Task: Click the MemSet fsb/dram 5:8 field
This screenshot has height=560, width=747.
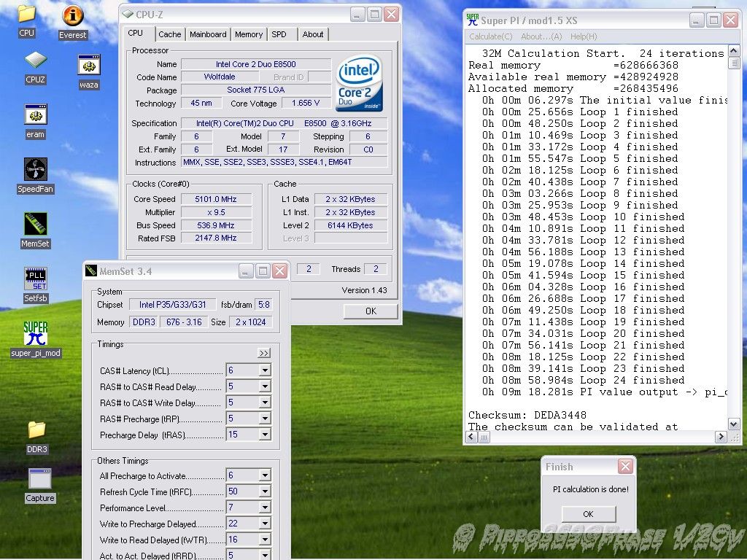Action: click(x=263, y=304)
